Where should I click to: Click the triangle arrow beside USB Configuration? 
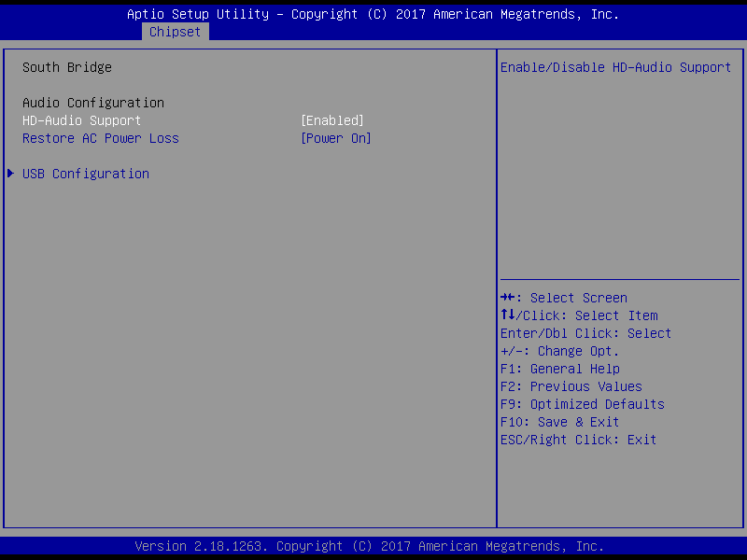(11, 174)
